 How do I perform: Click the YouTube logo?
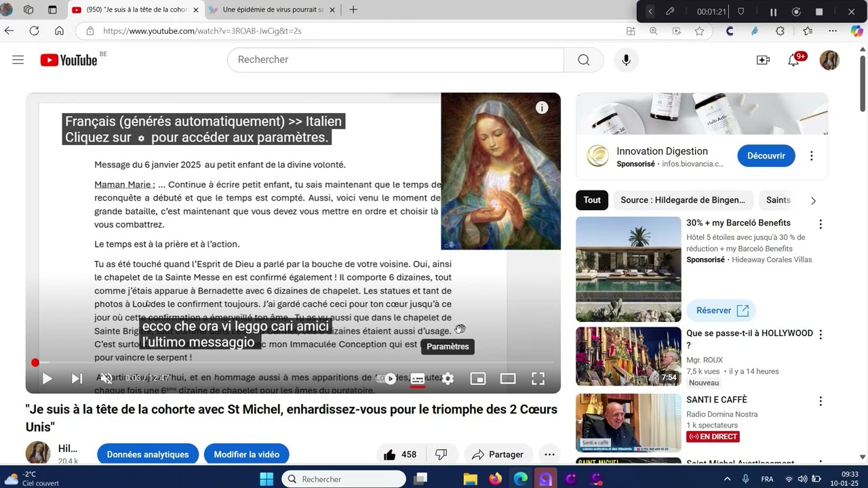tap(69, 60)
